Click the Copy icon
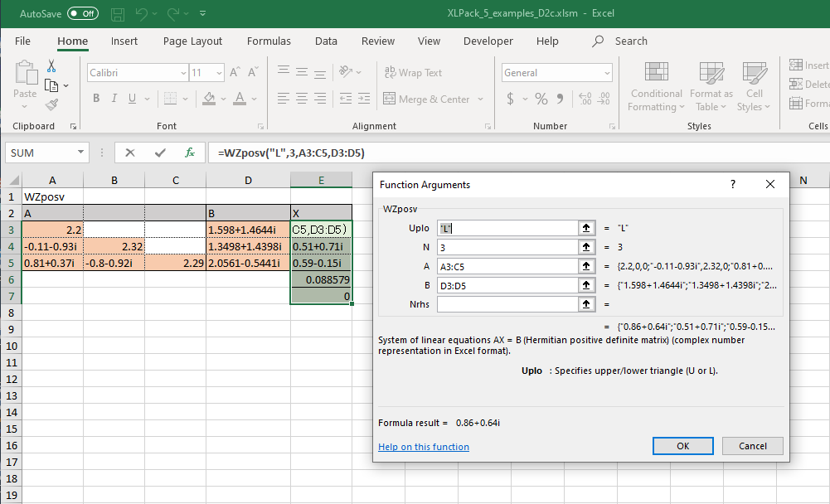 pyautogui.click(x=51, y=85)
